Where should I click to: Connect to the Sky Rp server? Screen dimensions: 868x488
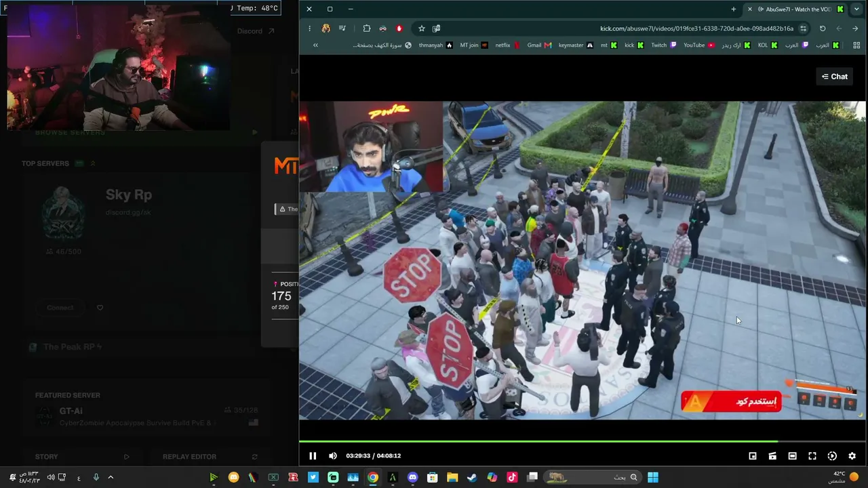pyautogui.click(x=60, y=308)
